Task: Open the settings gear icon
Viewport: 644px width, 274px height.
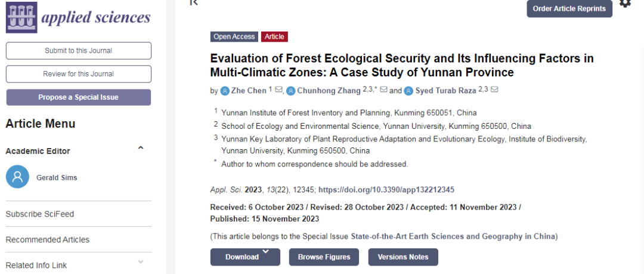Action: point(625,3)
